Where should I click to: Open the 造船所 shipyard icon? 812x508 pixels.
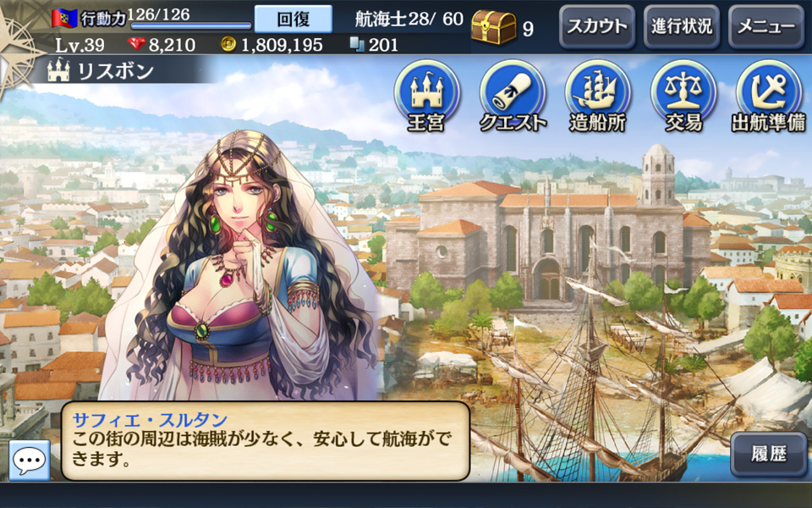click(598, 97)
